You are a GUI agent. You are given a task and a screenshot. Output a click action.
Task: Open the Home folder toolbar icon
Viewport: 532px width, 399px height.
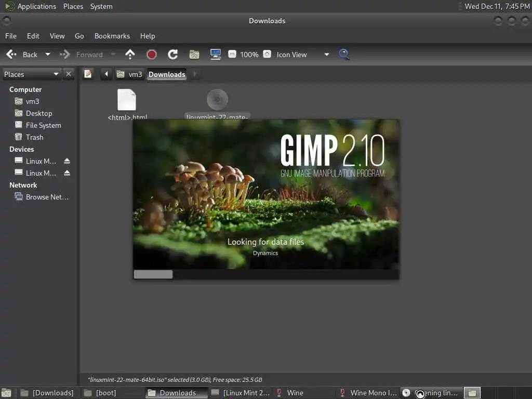coord(194,54)
